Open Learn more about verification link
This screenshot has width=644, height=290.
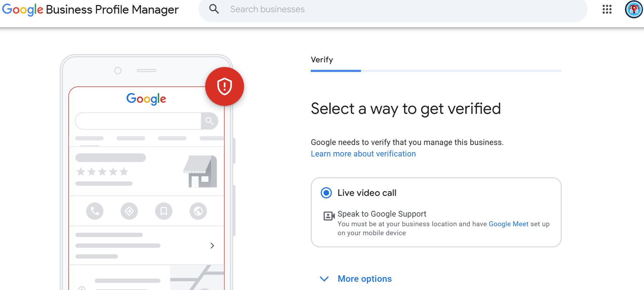pyautogui.click(x=363, y=154)
